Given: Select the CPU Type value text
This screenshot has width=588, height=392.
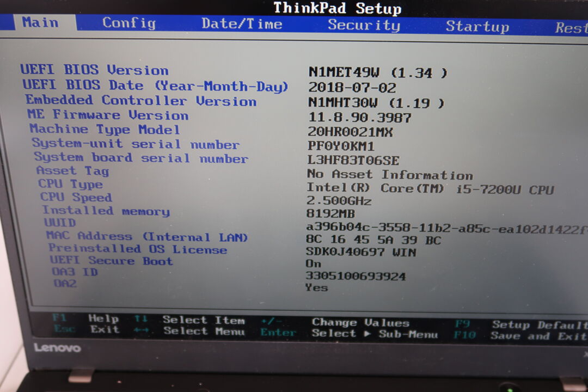Looking at the screenshot, I should point(430,189).
